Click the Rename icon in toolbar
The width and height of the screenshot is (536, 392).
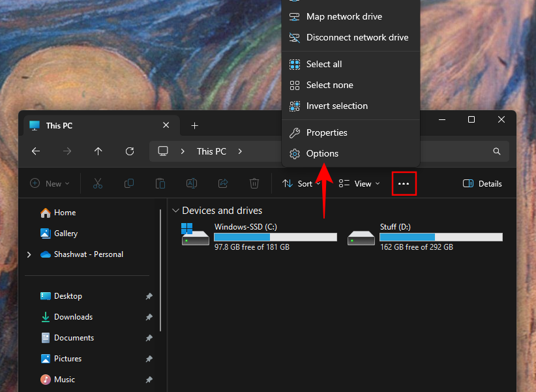click(192, 184)
